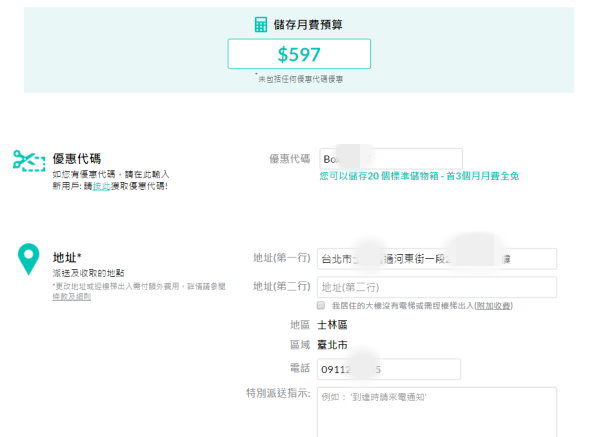600x437 pixels.
Task: Click the 派送及收取的地點 subtitle
Action: point(88,273)
